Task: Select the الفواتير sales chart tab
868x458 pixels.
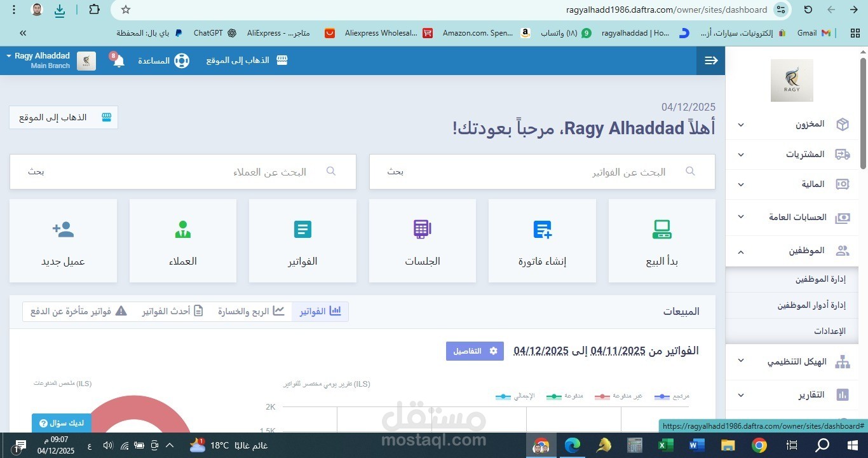Action: (x=320, y=311)
